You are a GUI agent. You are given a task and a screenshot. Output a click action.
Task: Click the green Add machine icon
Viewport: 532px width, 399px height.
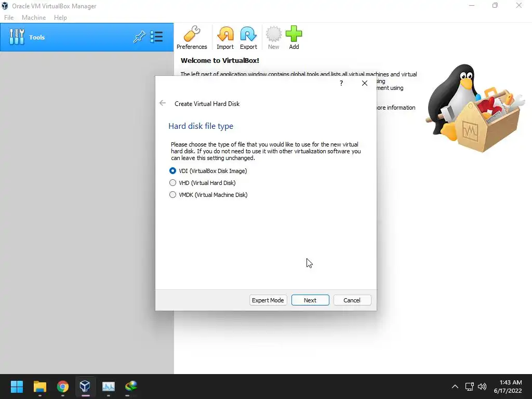(294, 37)
